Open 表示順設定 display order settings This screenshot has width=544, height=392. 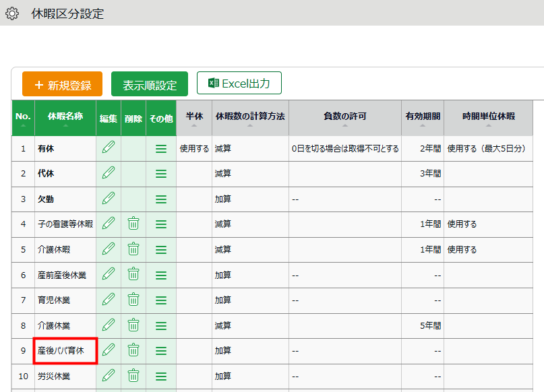click(x=150, y=84)
